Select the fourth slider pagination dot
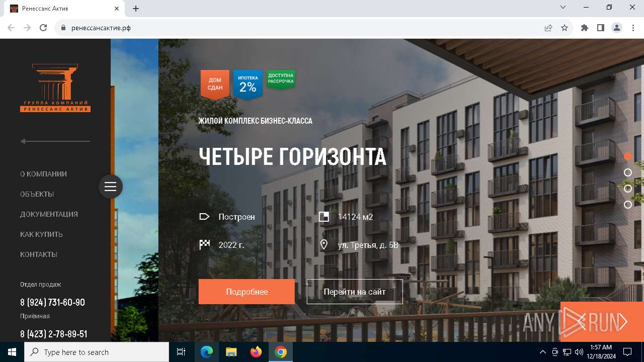The width and height of the screenshot is (644, 362). point(628,205)
